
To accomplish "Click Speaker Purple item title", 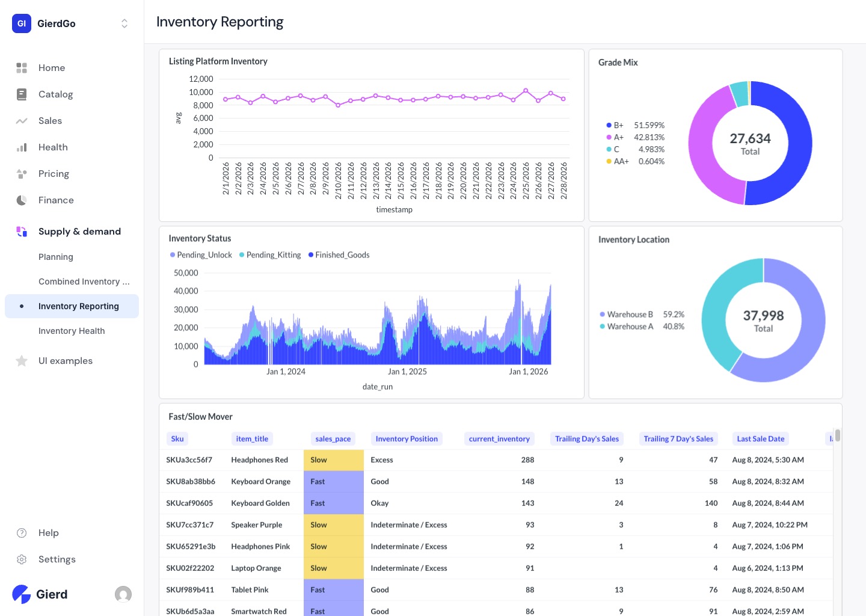I will coord(257,525).
